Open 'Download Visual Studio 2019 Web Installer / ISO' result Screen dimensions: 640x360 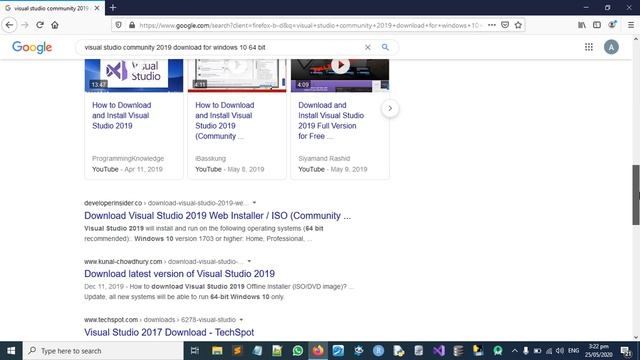(218, 216)
